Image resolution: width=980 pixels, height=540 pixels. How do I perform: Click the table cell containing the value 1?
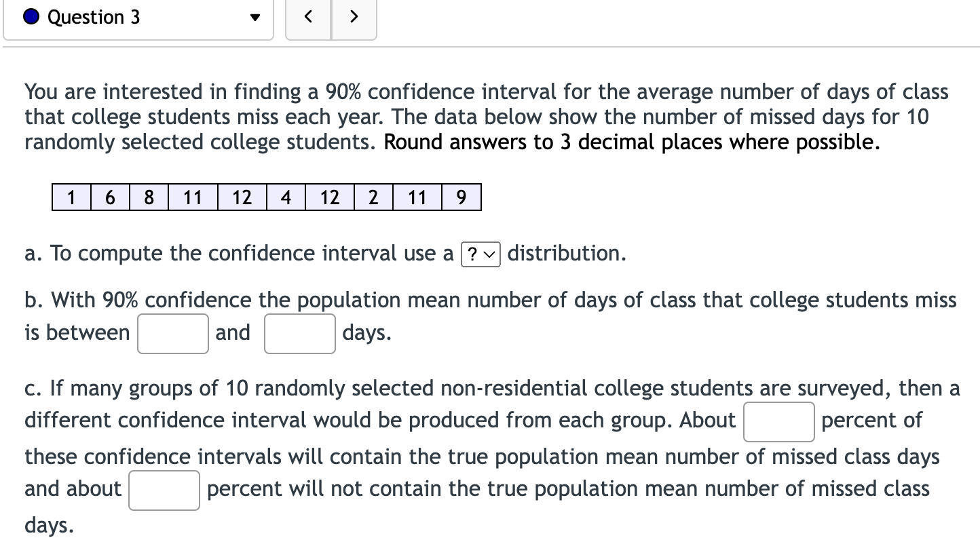[71, 197]
